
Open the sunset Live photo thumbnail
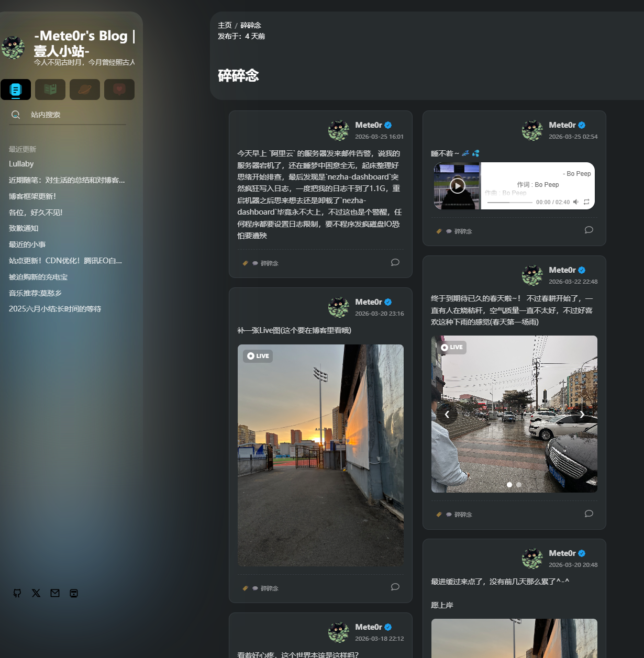(x=320, y=455)
